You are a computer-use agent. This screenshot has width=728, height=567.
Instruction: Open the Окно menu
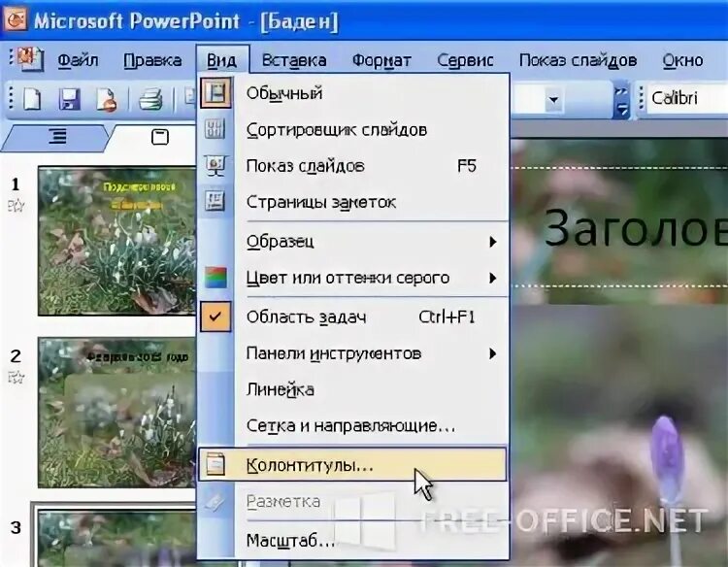click(682, 60)
